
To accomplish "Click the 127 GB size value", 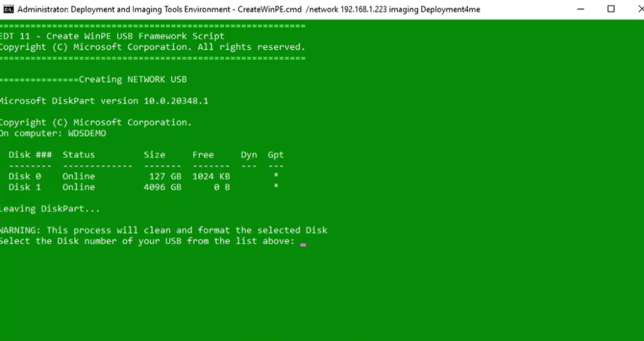I will coord(166,176).
